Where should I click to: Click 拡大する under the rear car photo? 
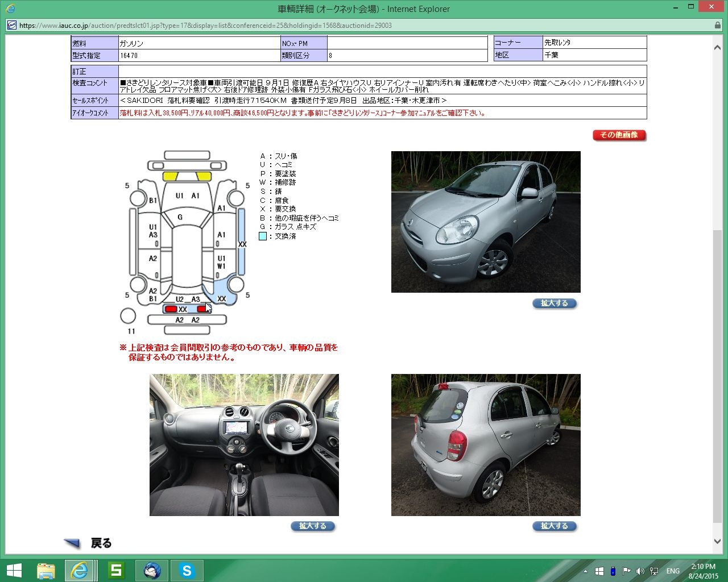click(555, 526)
